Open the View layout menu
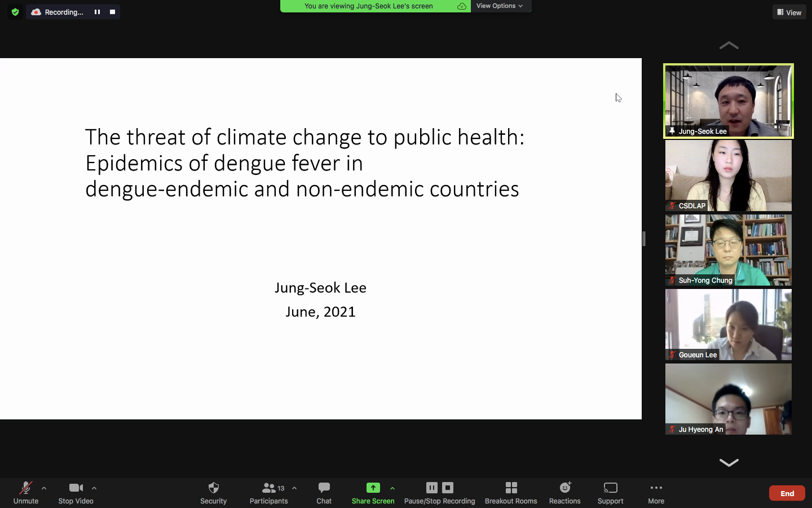The image size is (812, 508). (x=789, y=12)
